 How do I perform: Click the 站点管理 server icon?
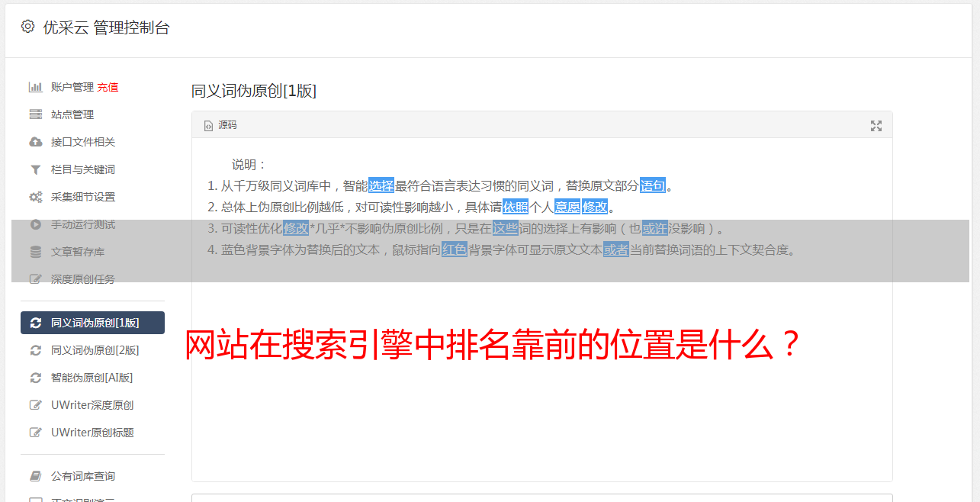click(x=35, y=114)
